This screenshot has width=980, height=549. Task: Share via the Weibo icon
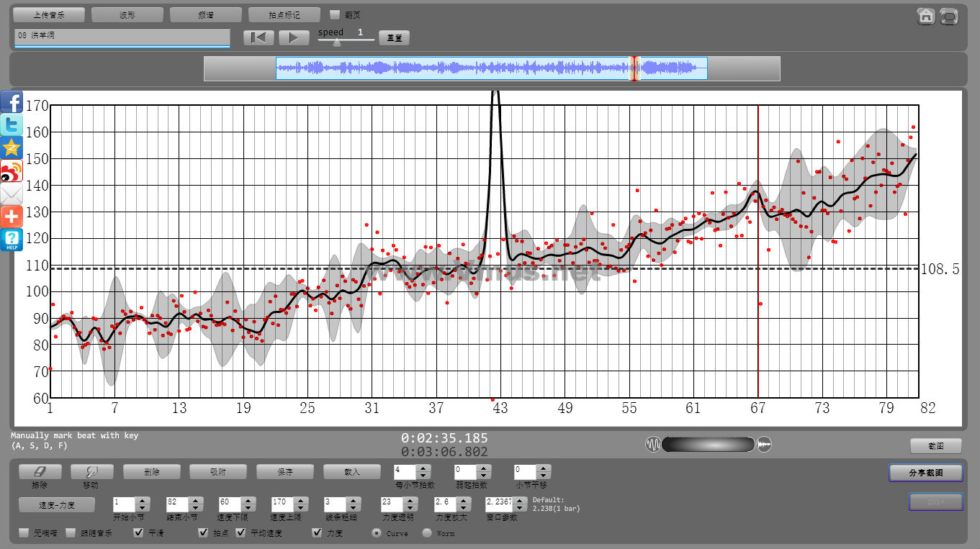[12, 170]
